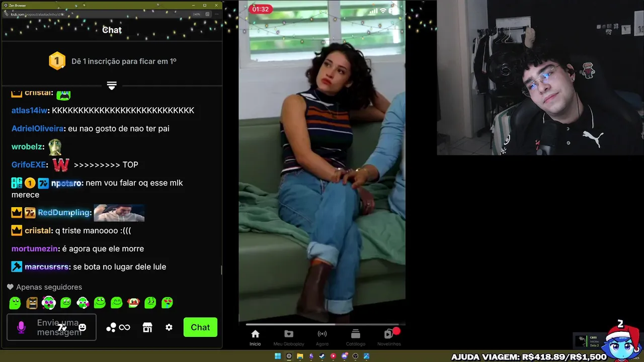Viewport: 644px width, 362px height.
Task: Open OBS Studio from the taskbar
Action: click(x=355, y=356)
